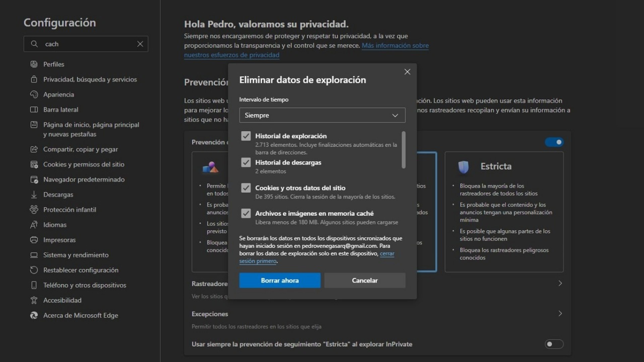Open Cookies y permisos del sitio
The width and height of the screenshot is (644, 362).
tap(84, 164)
